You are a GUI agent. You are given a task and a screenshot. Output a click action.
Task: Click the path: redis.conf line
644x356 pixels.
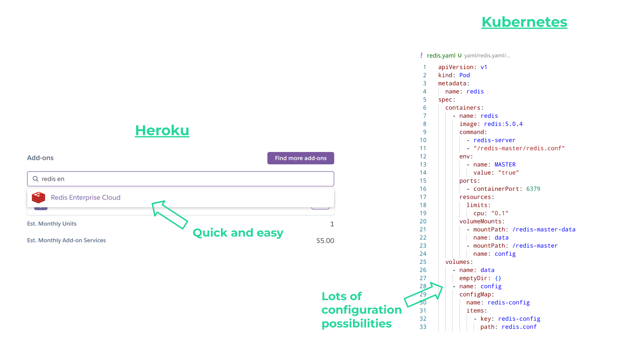[508, 327]
